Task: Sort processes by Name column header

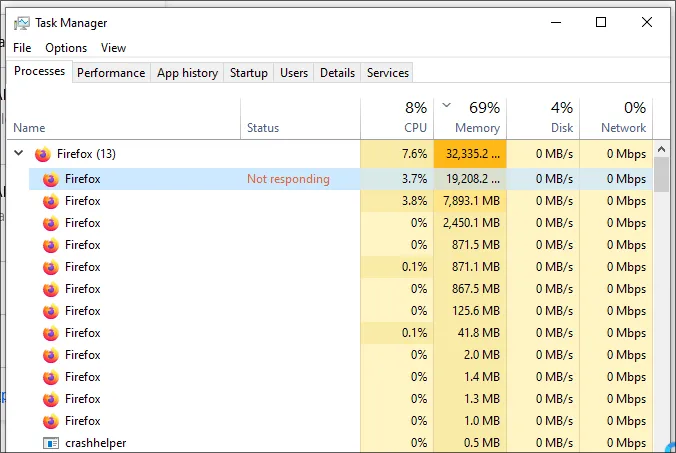Action: click(124, 119)
